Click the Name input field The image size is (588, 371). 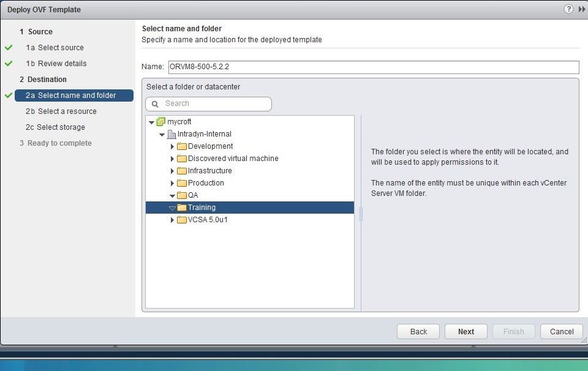pos(374,67)
